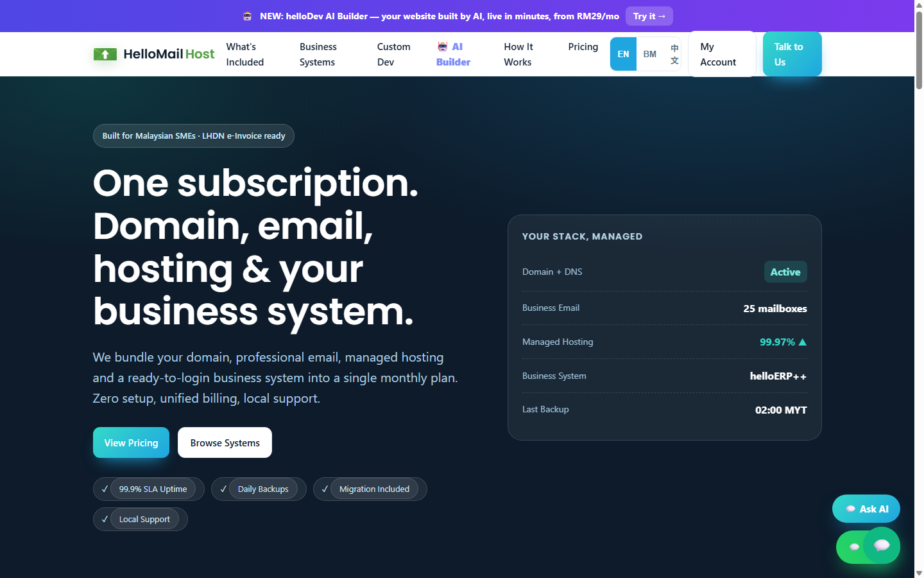Image resolution: width=924 pixels, height=578 pixels.
Task: Click the green uptime triangle beside 99.97%
Action: [x=802, y=342]
